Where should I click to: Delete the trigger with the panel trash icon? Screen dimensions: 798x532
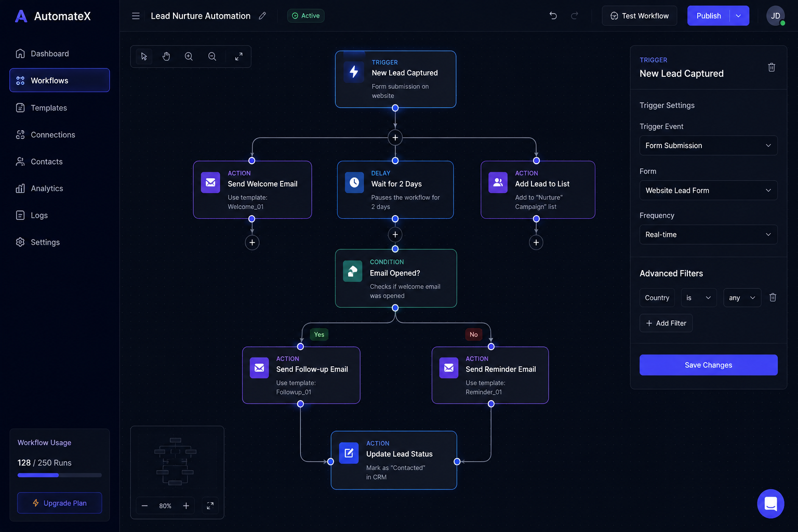point(772,67)
